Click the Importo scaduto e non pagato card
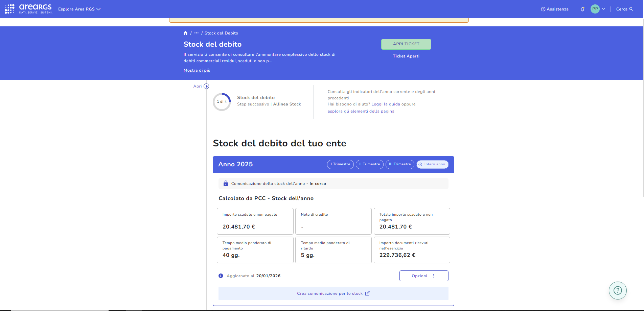Screen dimensions: 644x311 pyautogui.click(x=255, y=221)
